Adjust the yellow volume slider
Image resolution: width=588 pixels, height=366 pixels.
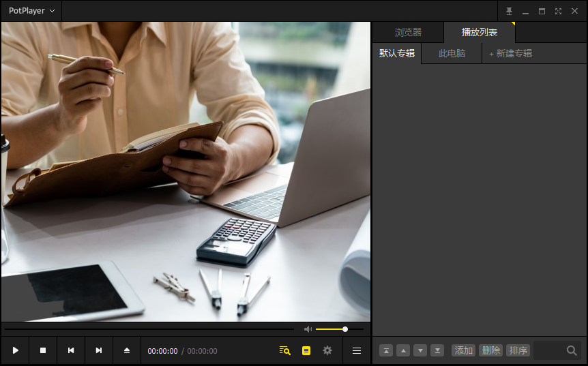(340, 329)
